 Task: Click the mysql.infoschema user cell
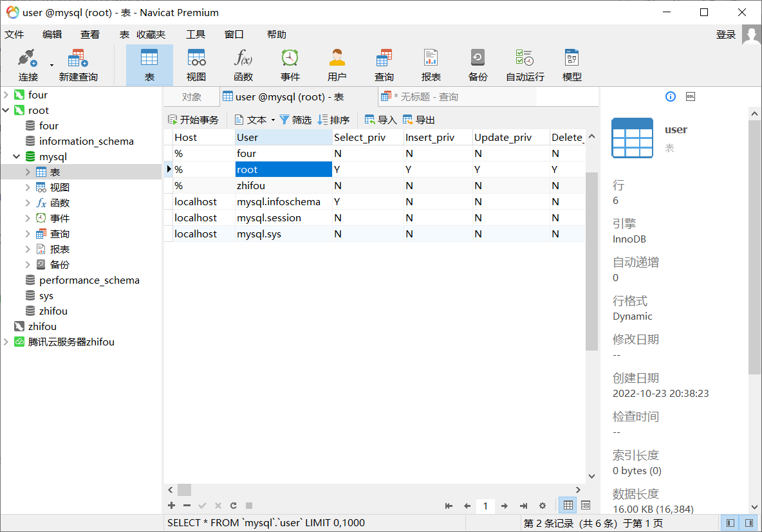click(x=284, y=201)
